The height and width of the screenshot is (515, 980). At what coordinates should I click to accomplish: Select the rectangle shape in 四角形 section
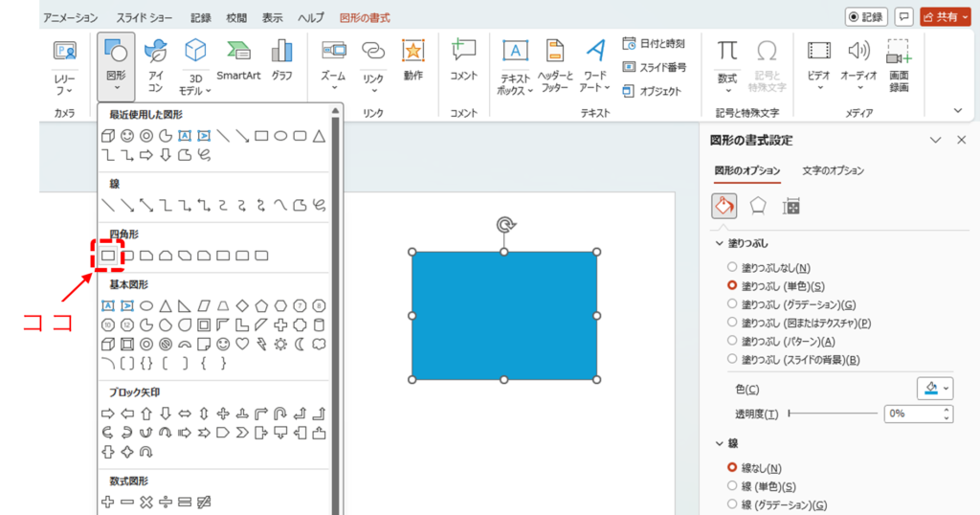(108, 256)
